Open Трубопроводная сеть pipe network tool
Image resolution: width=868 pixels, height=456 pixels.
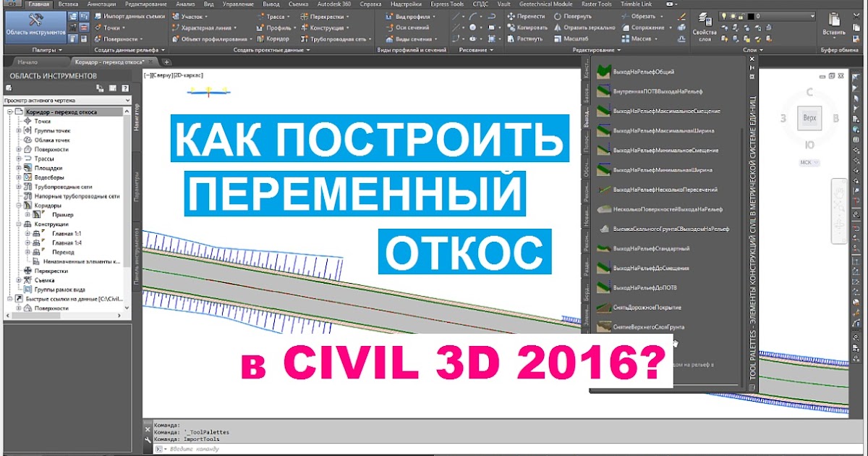tap(335, 38)
